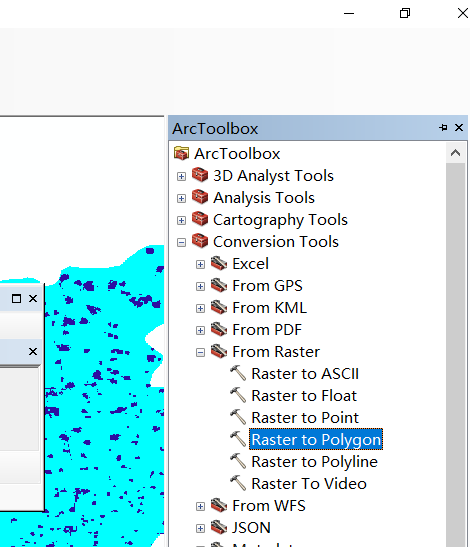Viewport: 470px width, 547px height.
Task: Select the From WFS toolset label
Action: pyautogui.click(x=269, y=505)
